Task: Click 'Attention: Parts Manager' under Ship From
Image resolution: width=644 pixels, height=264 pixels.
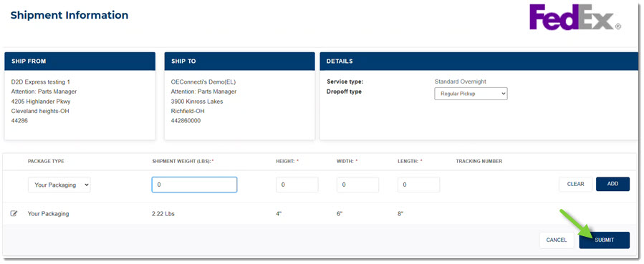Action: pos(44,92)
